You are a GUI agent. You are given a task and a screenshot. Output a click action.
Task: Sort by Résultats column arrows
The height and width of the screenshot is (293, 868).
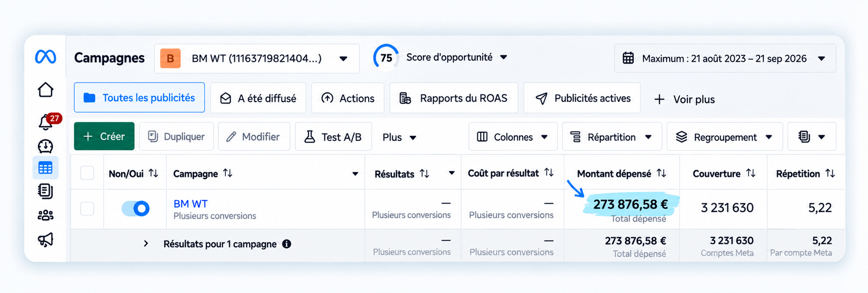click(424, 173)
